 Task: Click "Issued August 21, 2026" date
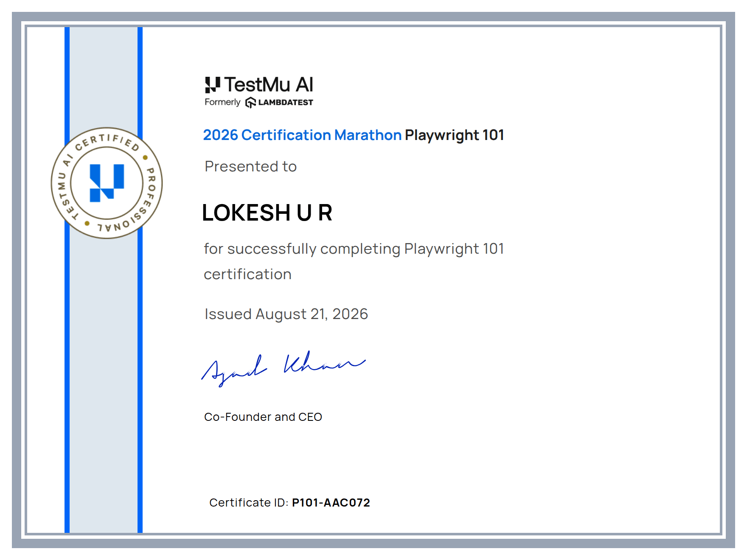pyautogui.click(x=286, y=314)
